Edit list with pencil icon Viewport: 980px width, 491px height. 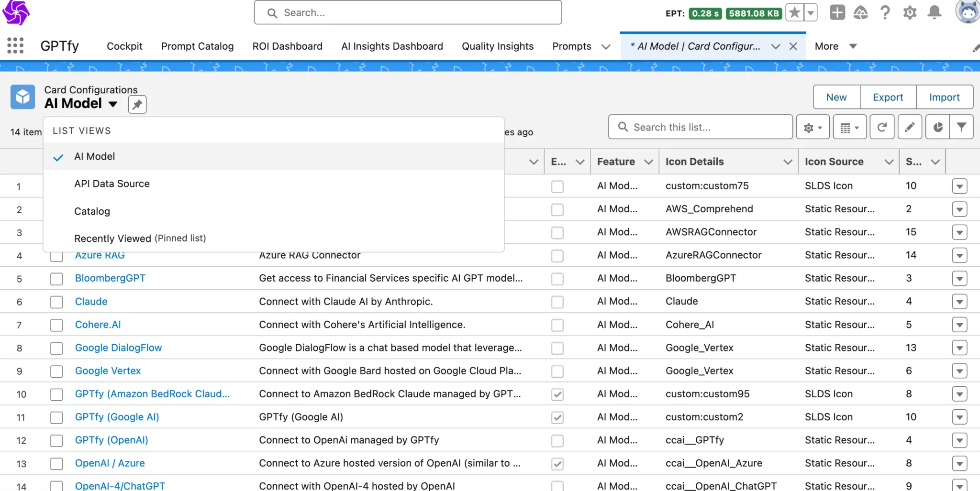click(x=910, y=127)
